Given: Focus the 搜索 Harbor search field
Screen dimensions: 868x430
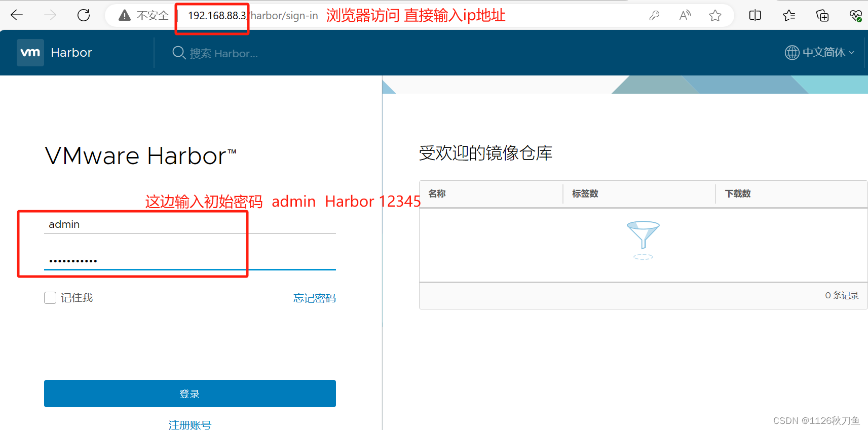Looking at the screenshot, I should (x=223, y=53).
